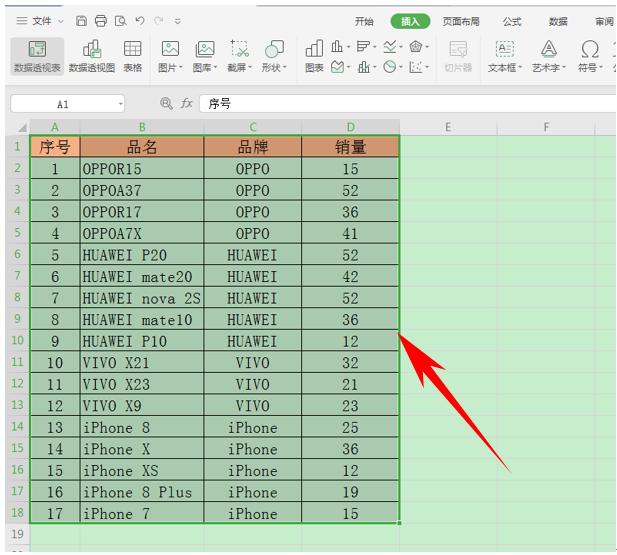Redo the last action
Image resolution: width=617 pixels, height=555 pixels.
(x=159, y=20)
